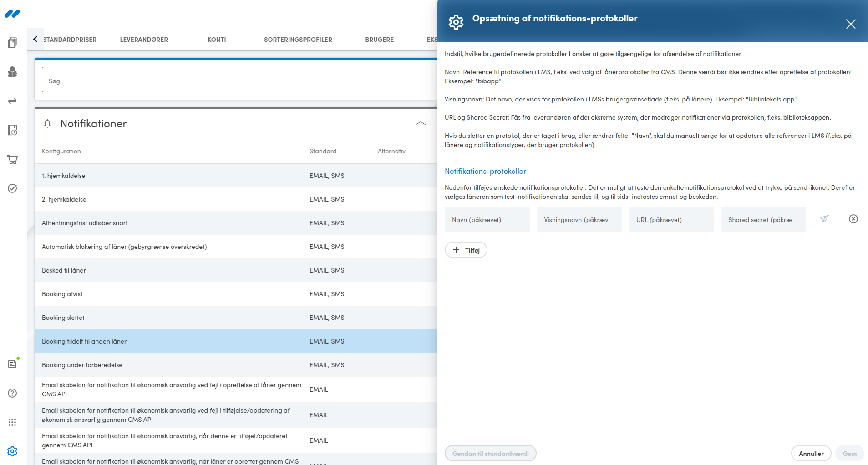Focus the URL (påkrævet) field
Viewport: 868px width, 465px height.
click(x=671, y=219)
